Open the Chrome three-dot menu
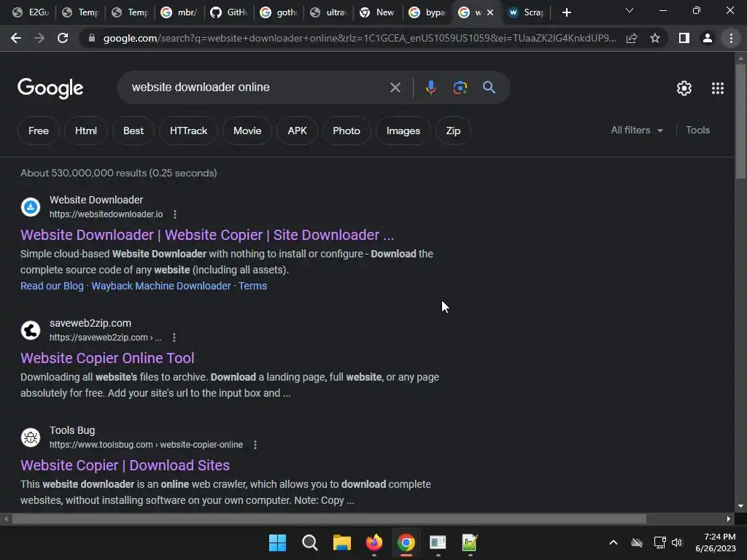 click(x=731, y=38)
